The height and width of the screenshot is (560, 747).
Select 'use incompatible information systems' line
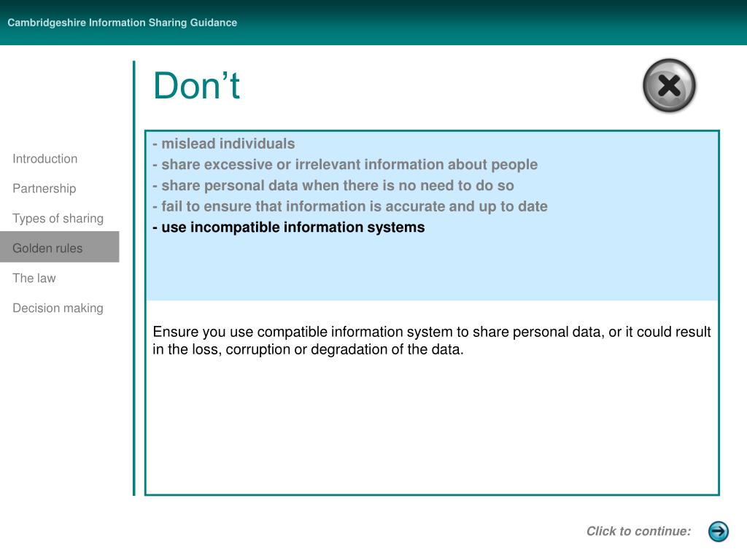point(288,227)
